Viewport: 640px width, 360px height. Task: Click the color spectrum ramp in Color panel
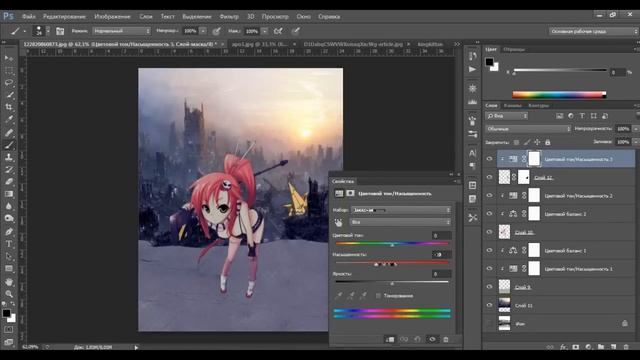point(559,95)
